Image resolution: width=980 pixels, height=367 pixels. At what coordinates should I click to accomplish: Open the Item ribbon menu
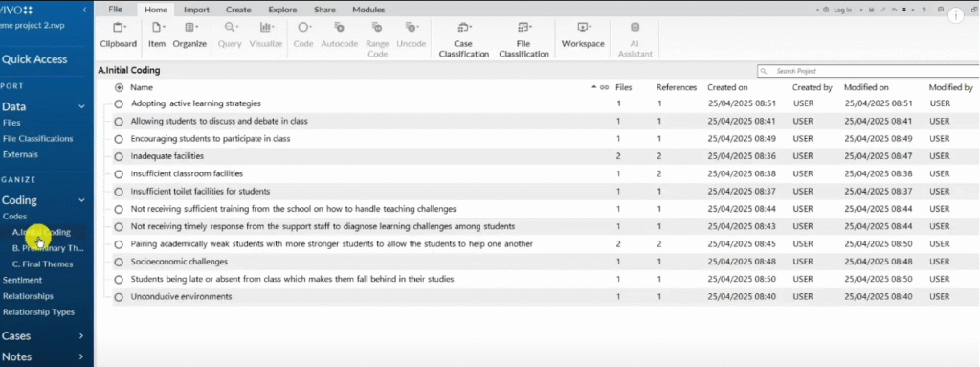157,35
